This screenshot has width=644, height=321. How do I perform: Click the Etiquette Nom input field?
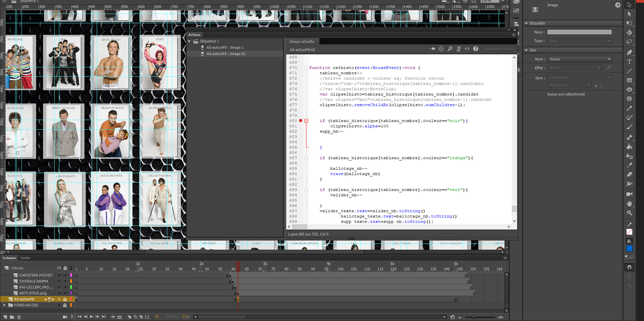[x=579, y=32]
